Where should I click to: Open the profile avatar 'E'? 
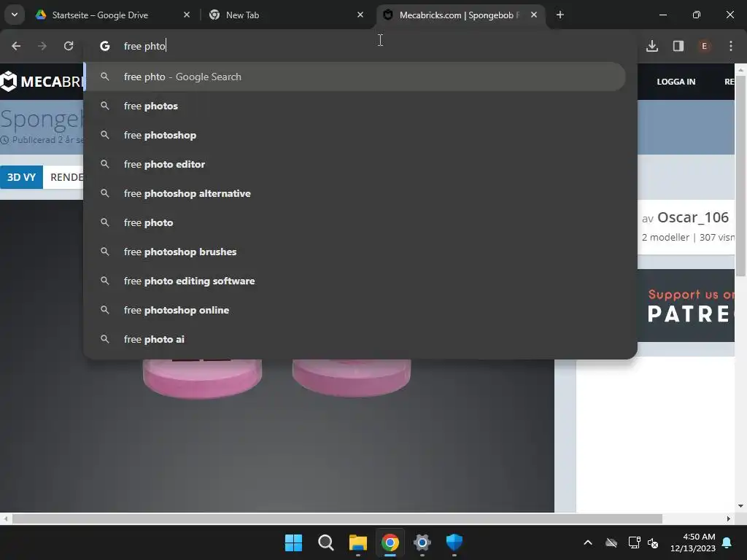[704, 46]
